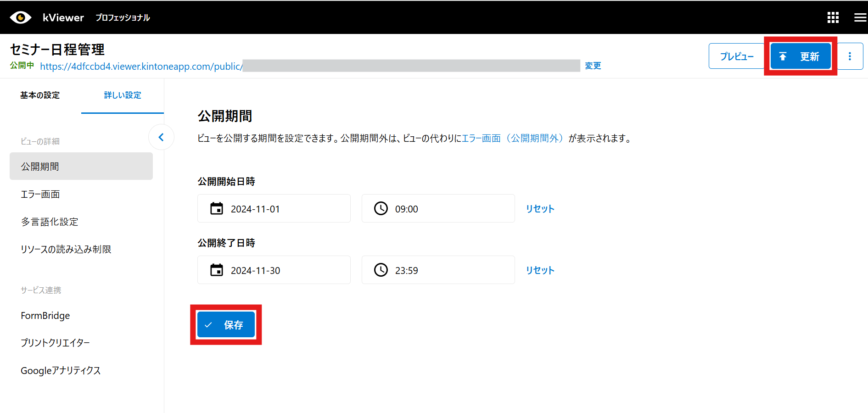Click clock icon for end time
868x413 pixels.
coord(381,270)
